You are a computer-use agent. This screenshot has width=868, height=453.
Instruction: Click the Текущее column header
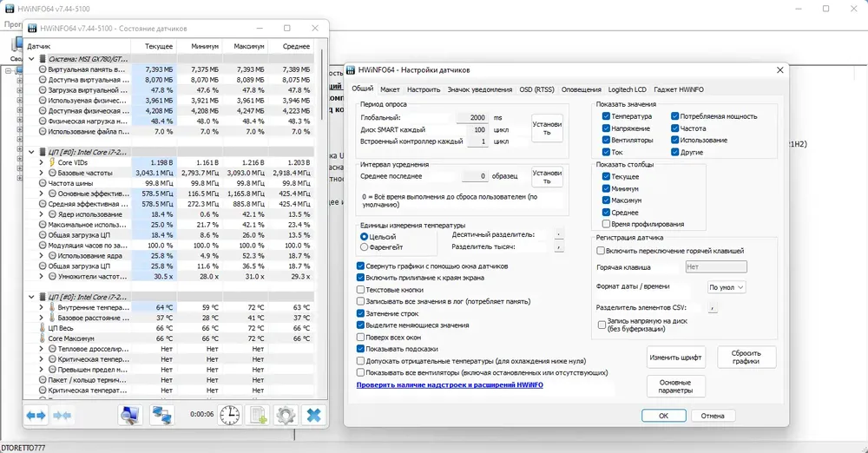click(x=154, y=47)
